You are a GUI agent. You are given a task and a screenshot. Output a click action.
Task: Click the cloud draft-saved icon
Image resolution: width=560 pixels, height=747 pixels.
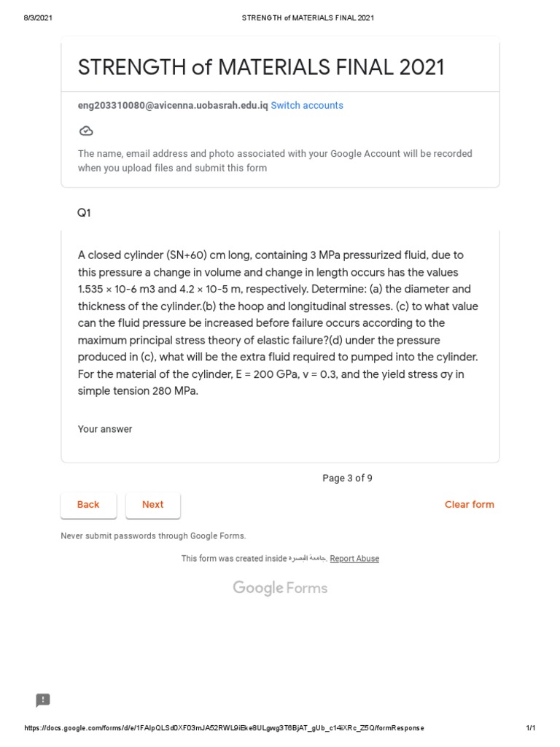tap(86, 131)
